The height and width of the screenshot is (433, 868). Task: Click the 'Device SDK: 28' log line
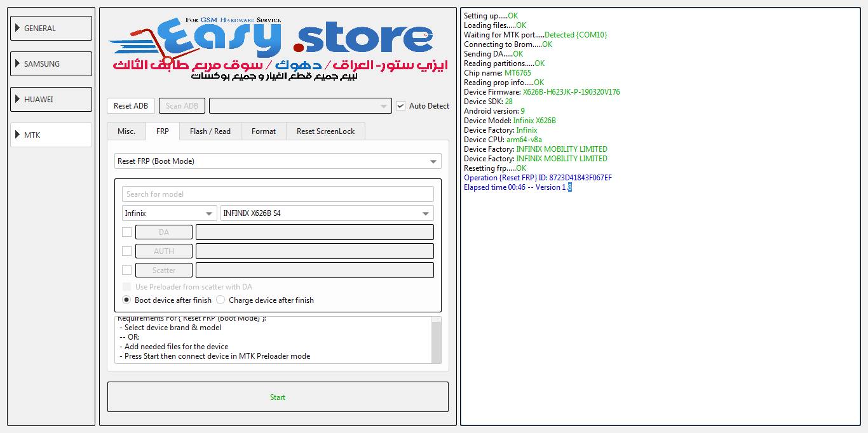pyautogui.click(x=489, y=102)
